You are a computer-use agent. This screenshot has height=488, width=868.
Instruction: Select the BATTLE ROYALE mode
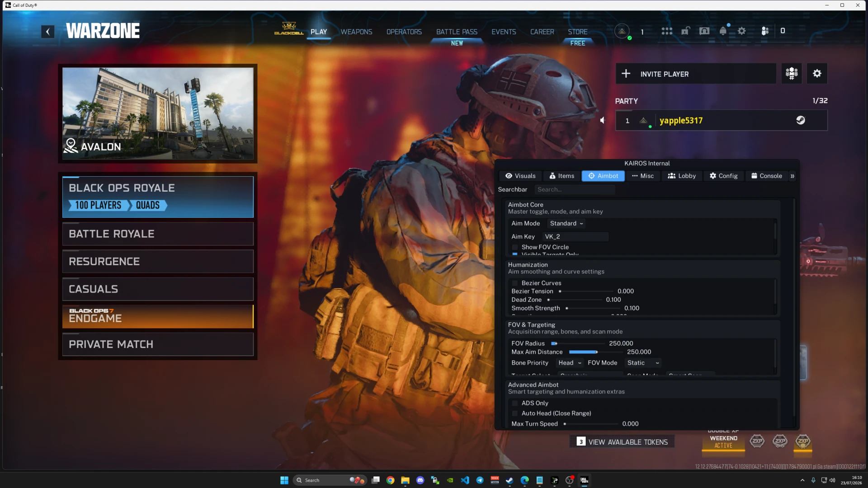coord(158,234)
